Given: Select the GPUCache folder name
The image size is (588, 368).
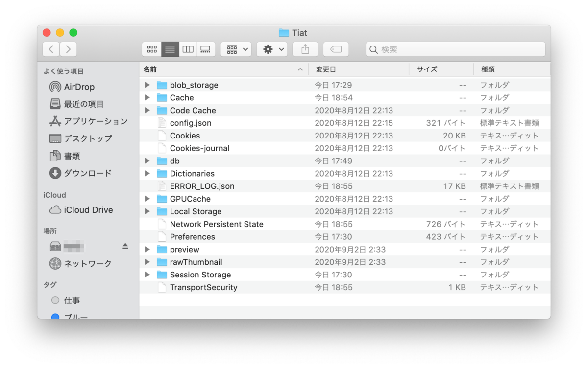Looking at the screenshot, I should coord(190,199).
